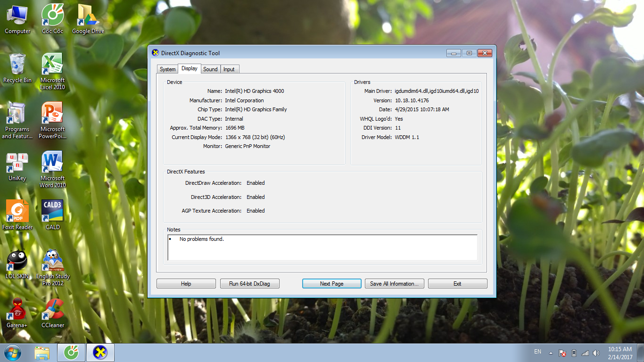
Task: Open the Windows Start menu
Action: click(x=13, y=353)
